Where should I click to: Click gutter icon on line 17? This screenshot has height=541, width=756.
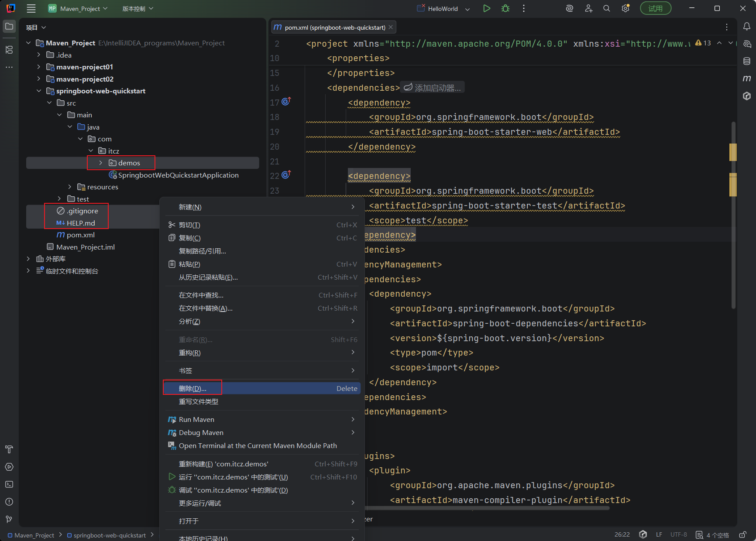pyautogui.click(x=286, y=101)
